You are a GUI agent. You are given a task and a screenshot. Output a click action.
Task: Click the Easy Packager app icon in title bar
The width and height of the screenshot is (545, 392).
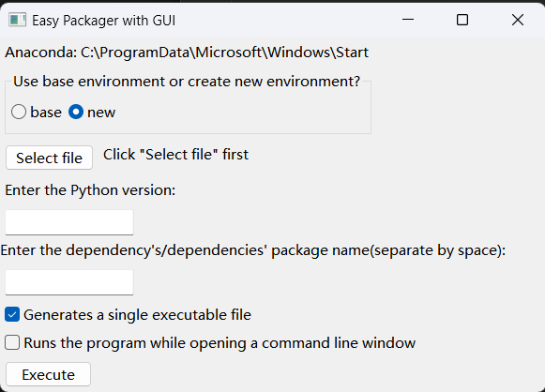coord(17,20)
